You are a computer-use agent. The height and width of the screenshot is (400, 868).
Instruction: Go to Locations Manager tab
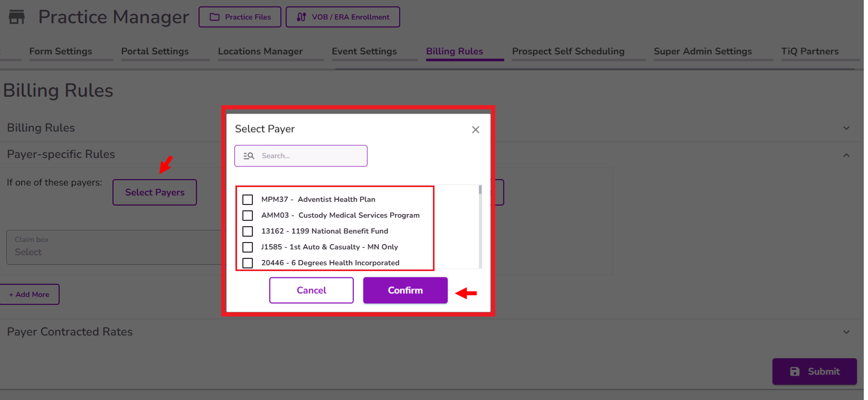260,51
